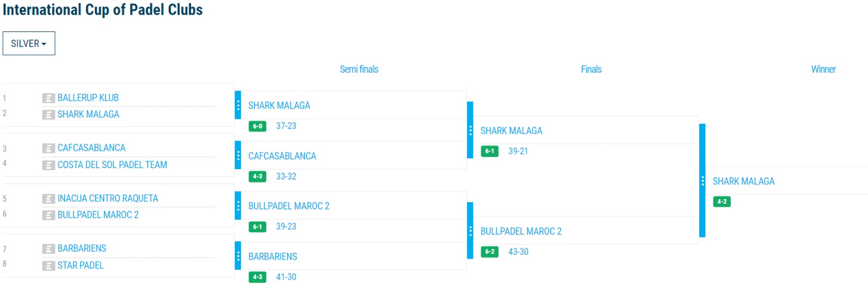
Task: Click the 33-32 score under CAFCASABLANCA
Action: pos(286,176)
